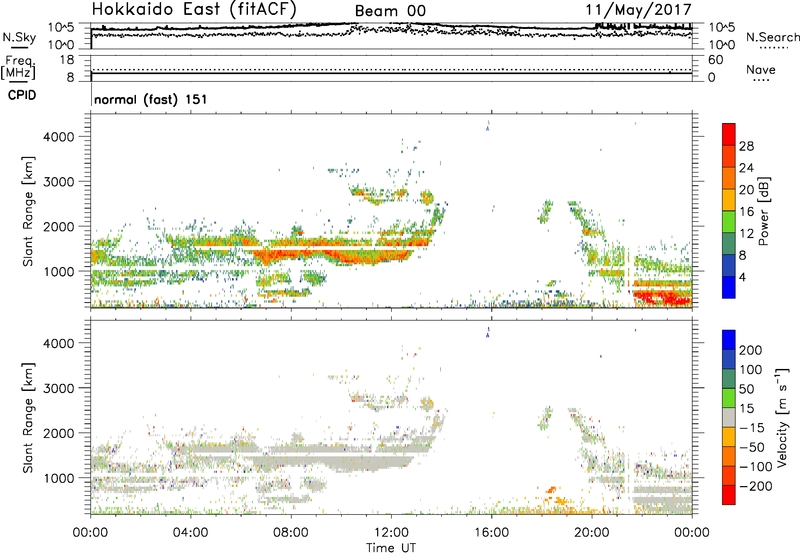800x554 pixels.
Task: Click the "Hokkaido East (fitACF)" plot title
Action: [x=194, y=9]
